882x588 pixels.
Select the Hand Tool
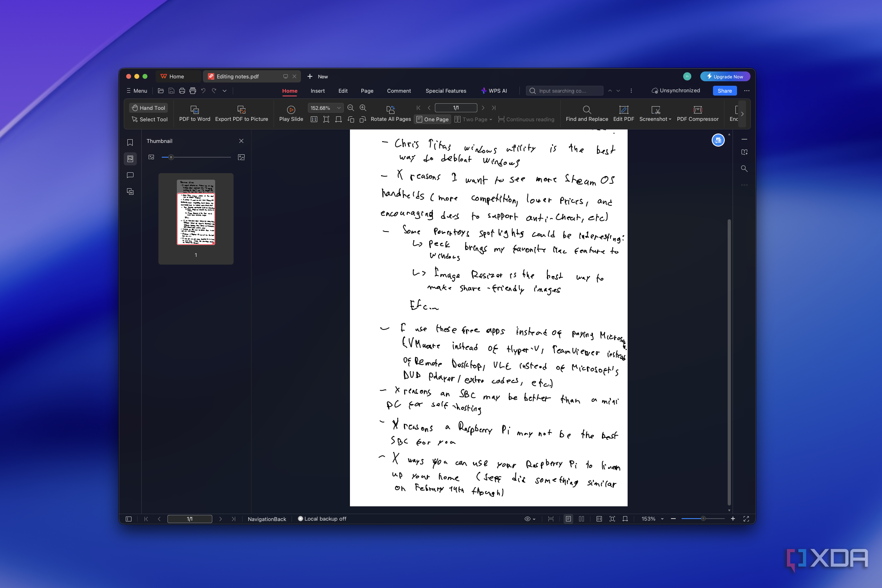[x=149, y=108]
